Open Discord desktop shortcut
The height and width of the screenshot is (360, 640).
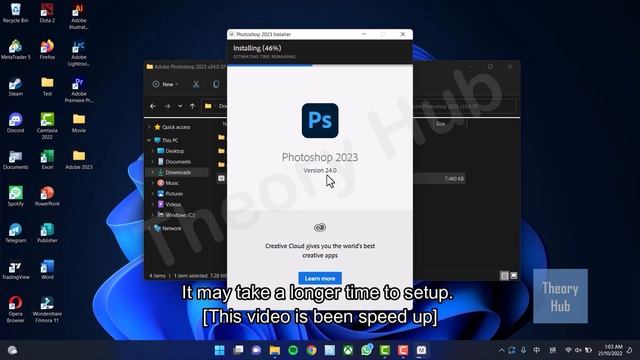coord(16,123)
